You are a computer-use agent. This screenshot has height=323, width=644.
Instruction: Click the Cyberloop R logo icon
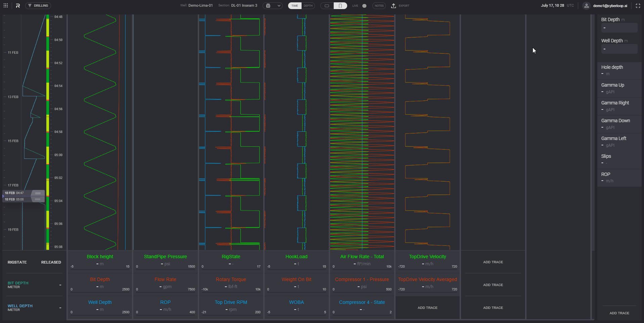coord(18,6)
